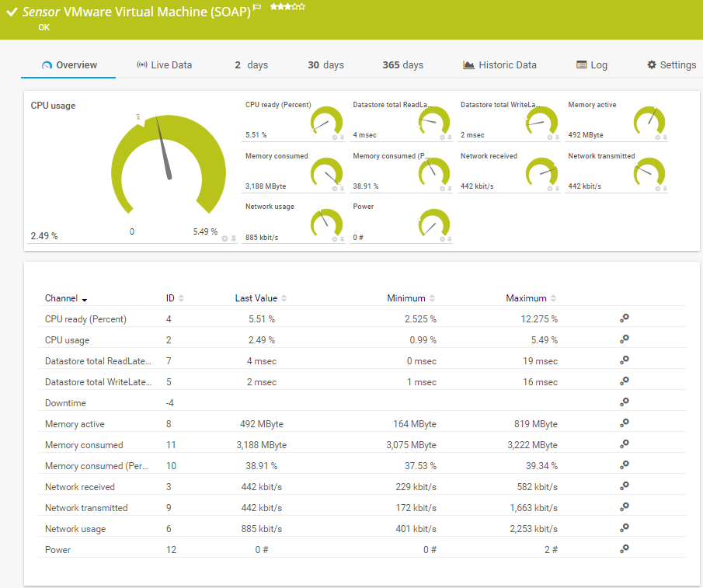
Task: Open channel settings for Power row
Action: pos(624,549)
